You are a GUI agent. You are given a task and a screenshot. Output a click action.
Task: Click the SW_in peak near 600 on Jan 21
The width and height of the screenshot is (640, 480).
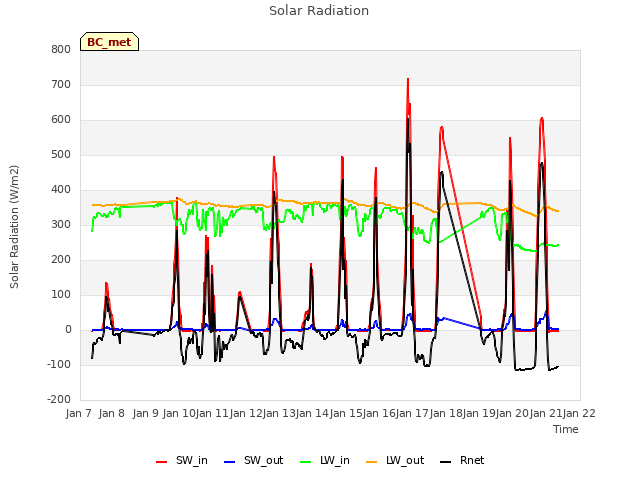(542, 118)
